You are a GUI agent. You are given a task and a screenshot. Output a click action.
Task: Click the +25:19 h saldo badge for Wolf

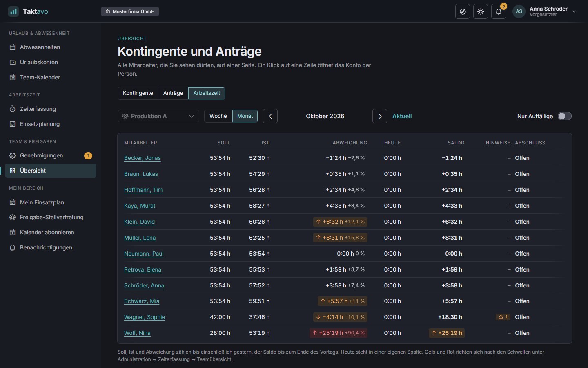pos(447,333)
